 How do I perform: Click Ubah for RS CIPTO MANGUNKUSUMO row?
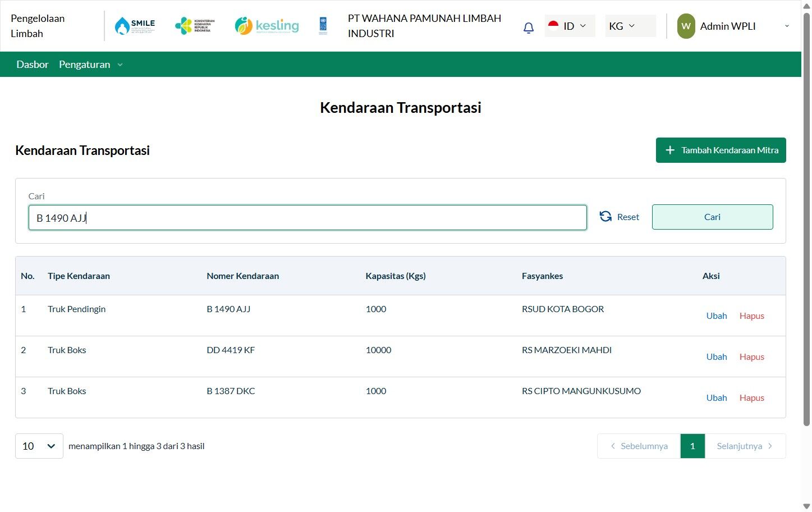tap(717, 397)
